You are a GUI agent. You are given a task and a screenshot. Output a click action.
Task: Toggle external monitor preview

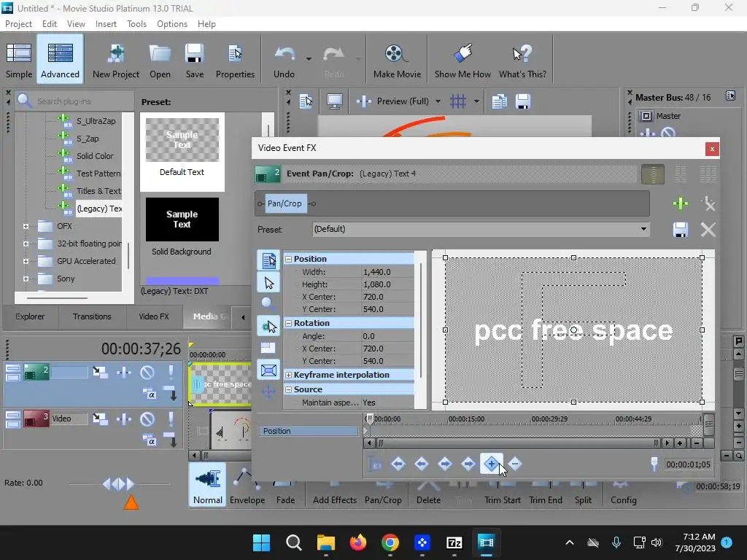334,101
